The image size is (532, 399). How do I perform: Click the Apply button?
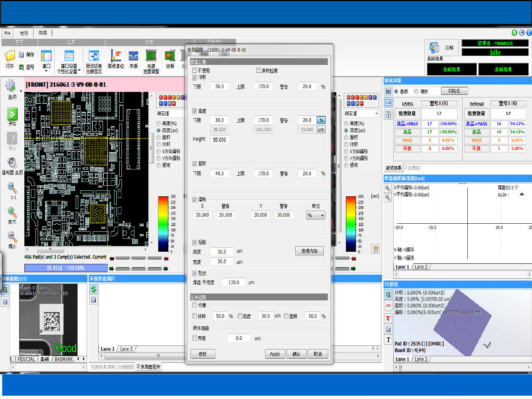click(x=275, y=354)
